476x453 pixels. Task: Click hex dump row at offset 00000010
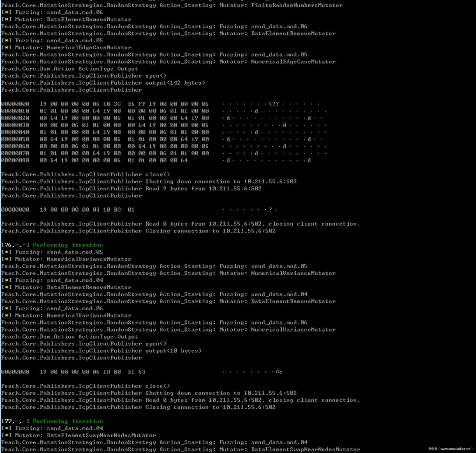coord(124,111)
